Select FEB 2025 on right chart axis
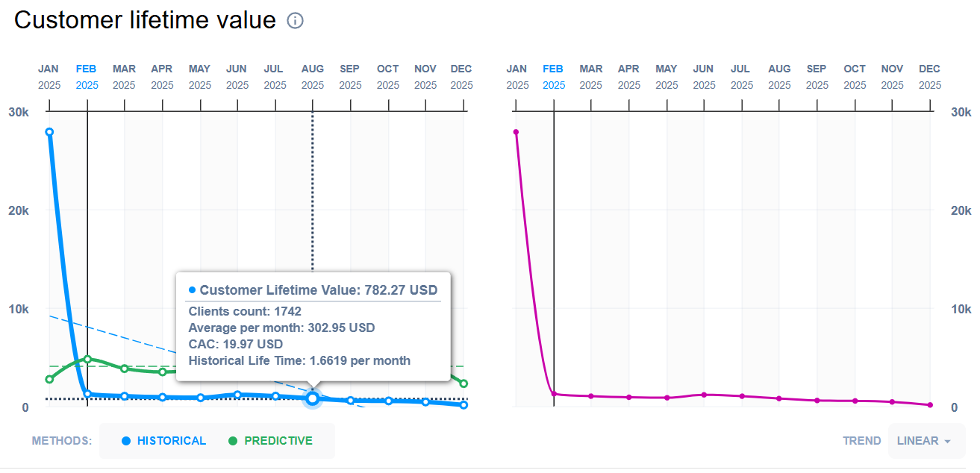Screen dimensions: 980x473 point(554,76)
